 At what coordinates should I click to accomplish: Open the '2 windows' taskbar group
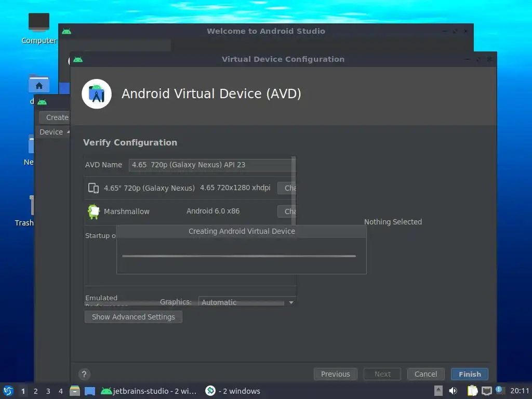click(233, 391)
